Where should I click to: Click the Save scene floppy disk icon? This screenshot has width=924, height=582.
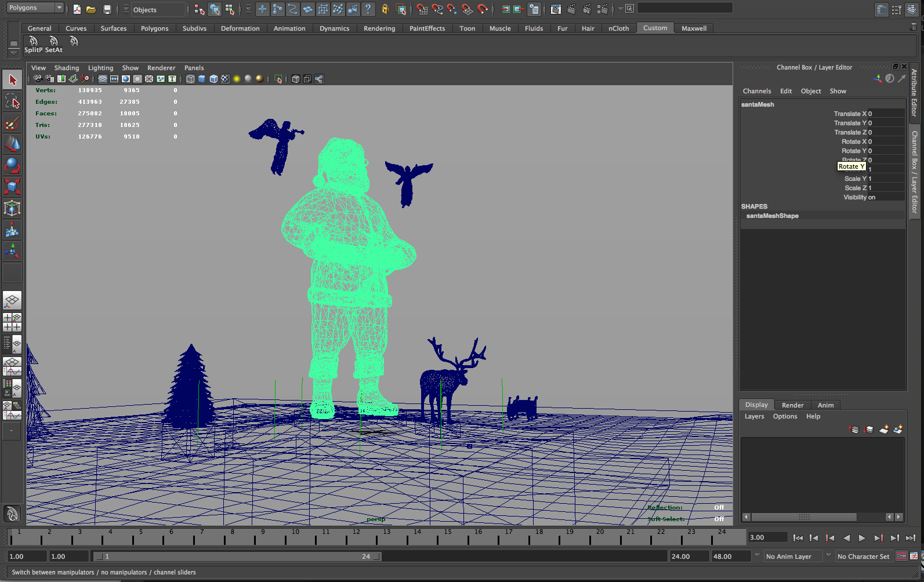107,9
